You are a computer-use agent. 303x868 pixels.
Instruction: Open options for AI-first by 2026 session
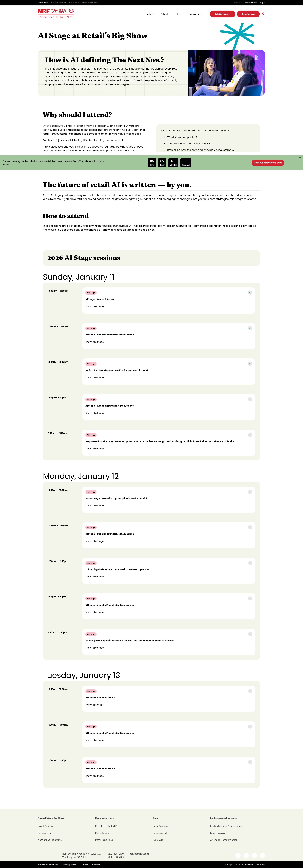coord(250,364)
